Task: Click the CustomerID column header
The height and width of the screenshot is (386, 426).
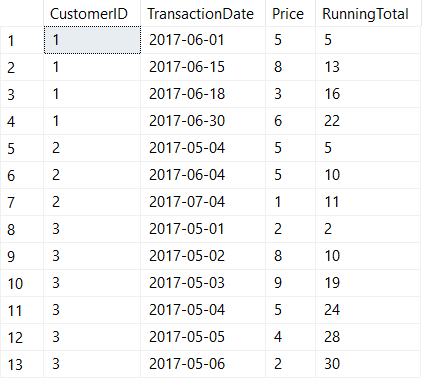Action: (92, 13)
